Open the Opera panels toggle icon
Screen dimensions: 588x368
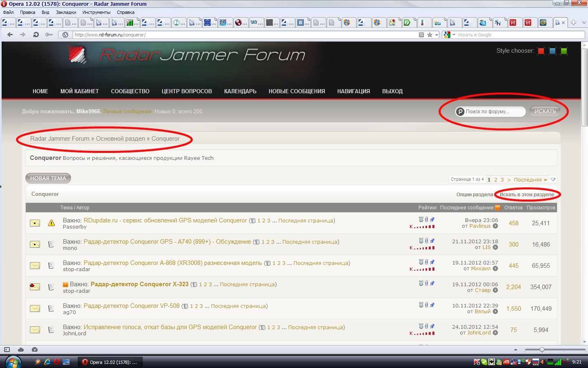[x=7, y=350]
